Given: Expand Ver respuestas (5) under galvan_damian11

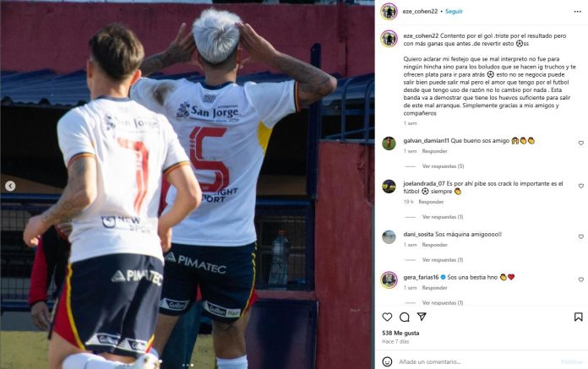Looking at the screenshot, I should 443,166.
